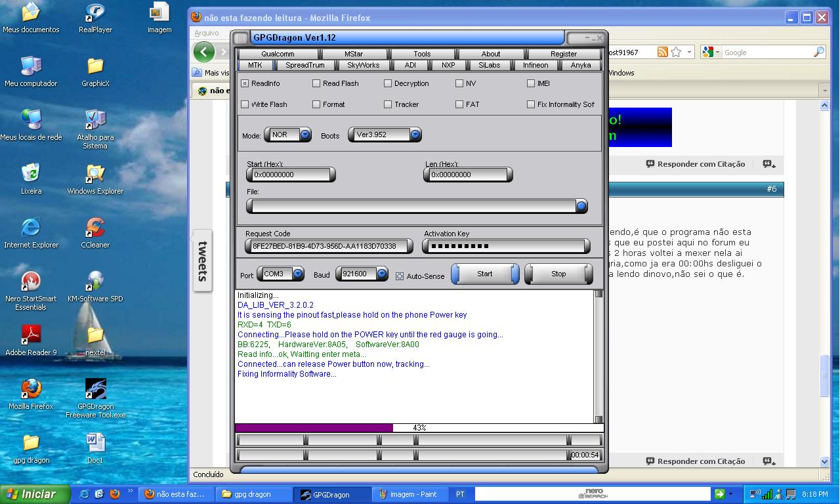Click the Activation Key field
840x504 pixels.
click(x=506, y=246)
